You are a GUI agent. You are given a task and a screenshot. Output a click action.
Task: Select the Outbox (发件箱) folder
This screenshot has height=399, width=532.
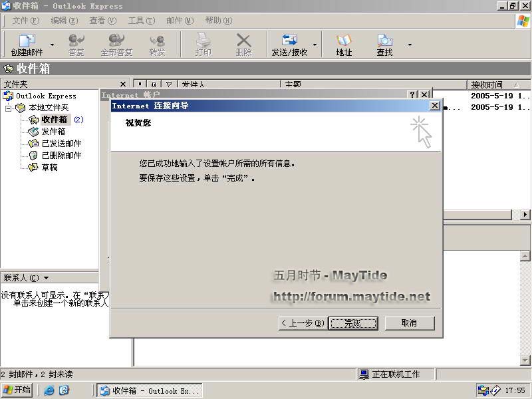pos(53,132)
